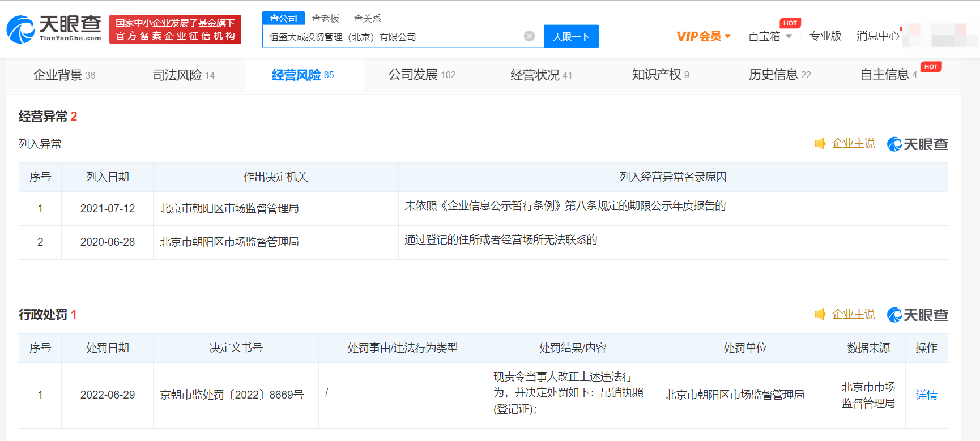
Task: Click the 列入异常 subheading
Action: coord(40,144)
